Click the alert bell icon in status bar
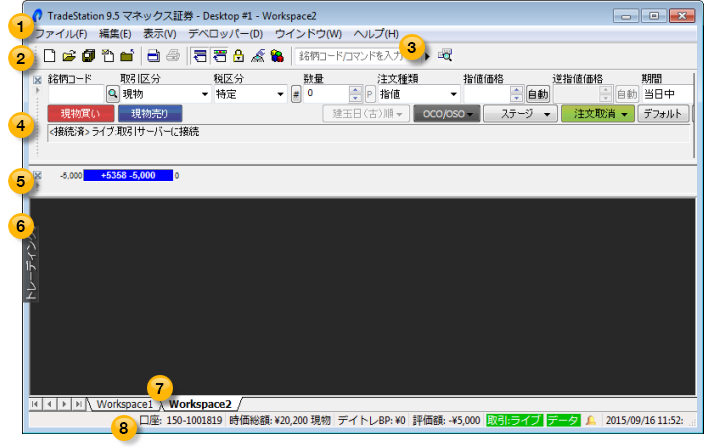Screen dimensions: 704x448 (x=591, y=421)
